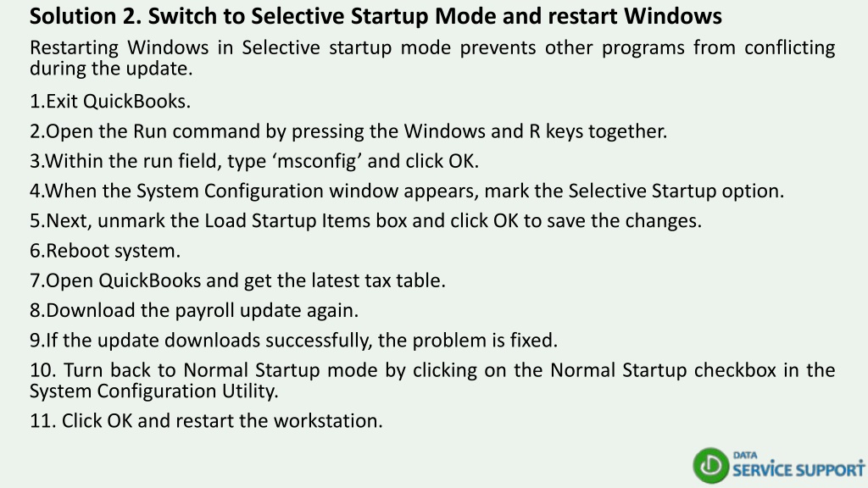Click 'Selective Startup option' phrase in step 4
The image size is (868, 488).
(x=676, y=191)
